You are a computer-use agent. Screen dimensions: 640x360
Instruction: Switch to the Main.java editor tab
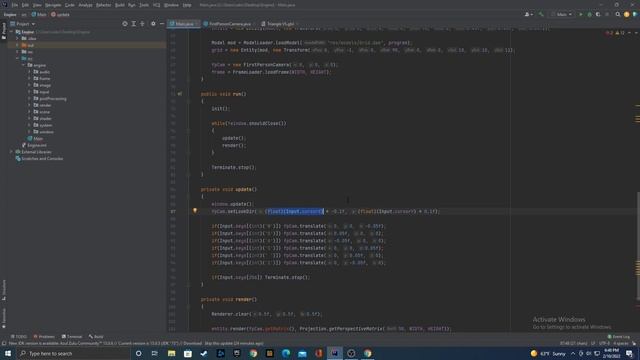click(x=184, y=24)
